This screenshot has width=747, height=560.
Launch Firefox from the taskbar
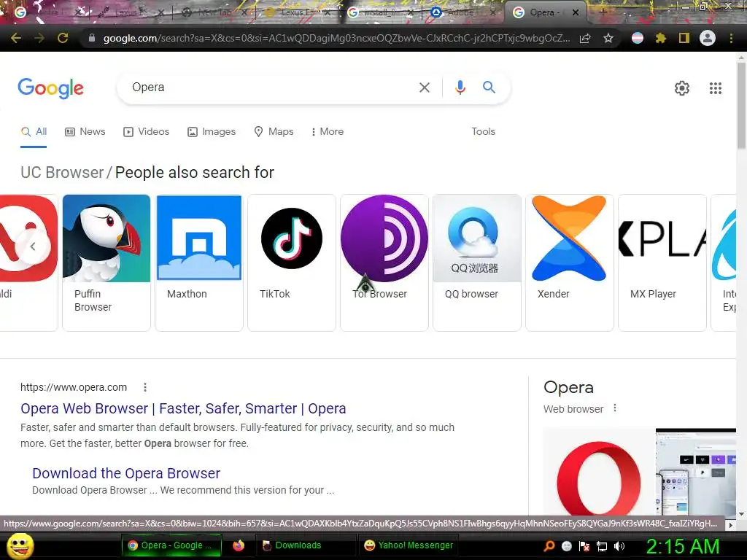click(239, 545)
